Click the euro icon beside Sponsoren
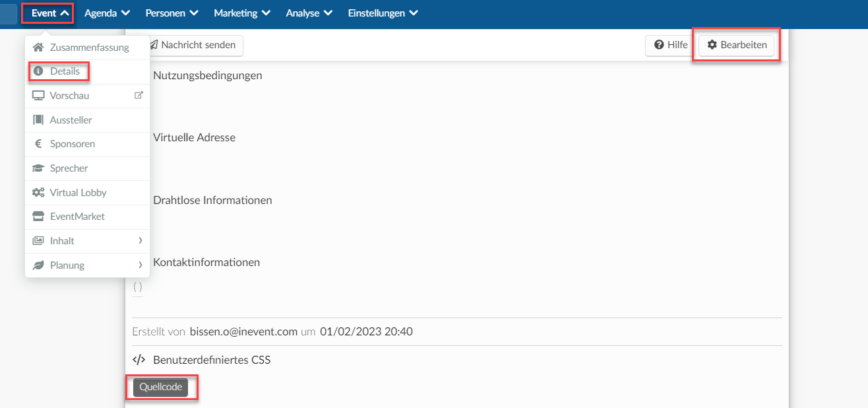The height and width of the screenshot is (408, 868). coord(38,144)
